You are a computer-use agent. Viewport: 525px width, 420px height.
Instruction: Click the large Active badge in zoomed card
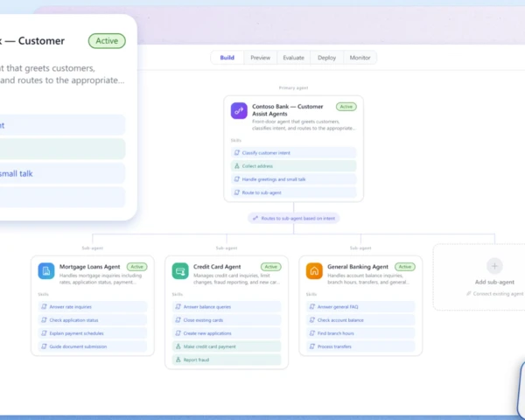point(107,41)
